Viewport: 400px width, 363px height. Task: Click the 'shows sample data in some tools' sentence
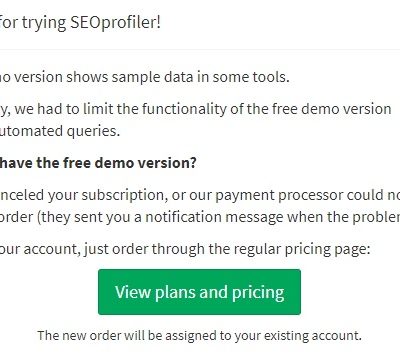(145, 77)
